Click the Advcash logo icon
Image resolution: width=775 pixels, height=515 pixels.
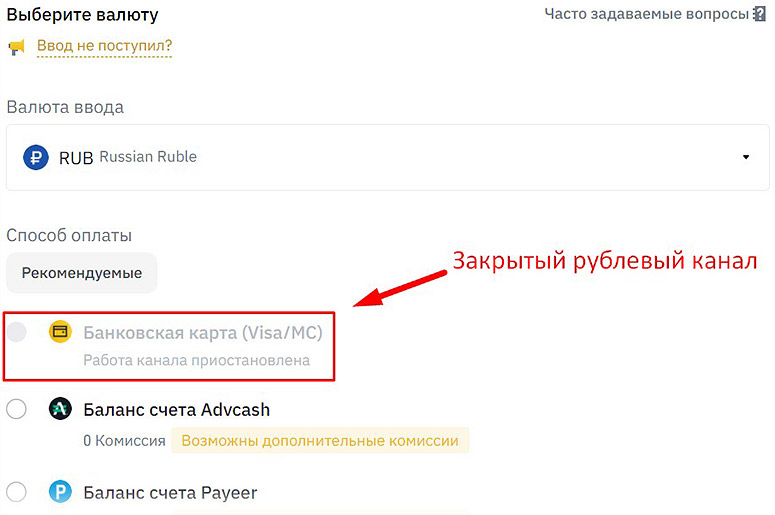(60, 409)
